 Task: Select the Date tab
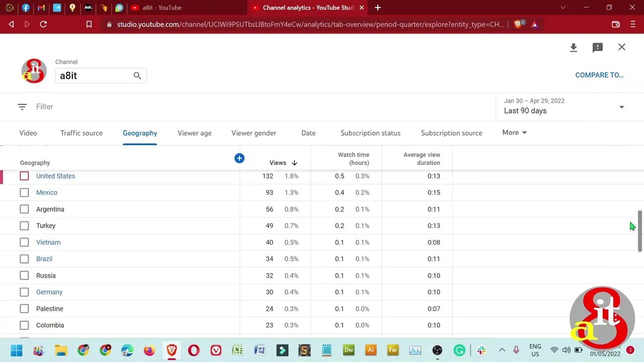(308, 133)
